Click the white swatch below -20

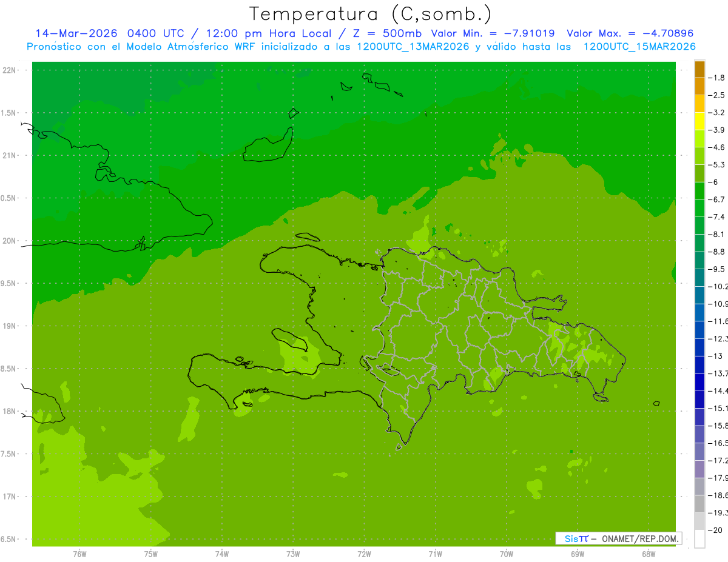[x=699, y=538]
